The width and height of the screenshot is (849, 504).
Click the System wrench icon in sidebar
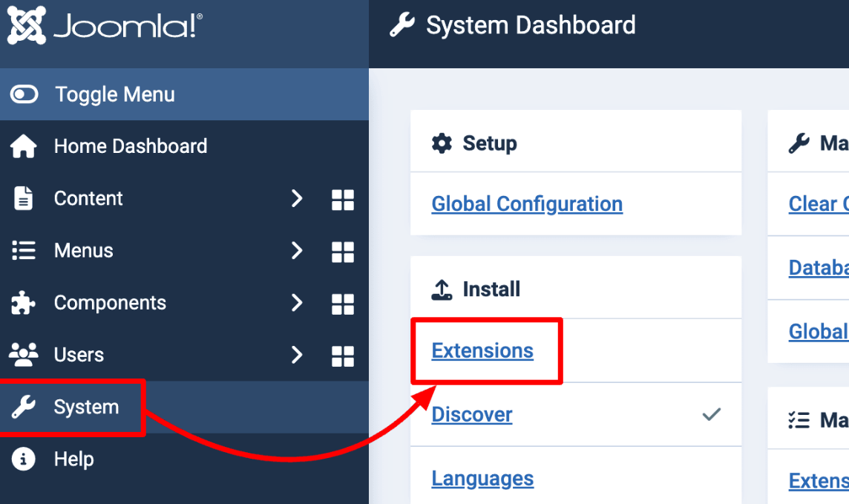(24, 407)
